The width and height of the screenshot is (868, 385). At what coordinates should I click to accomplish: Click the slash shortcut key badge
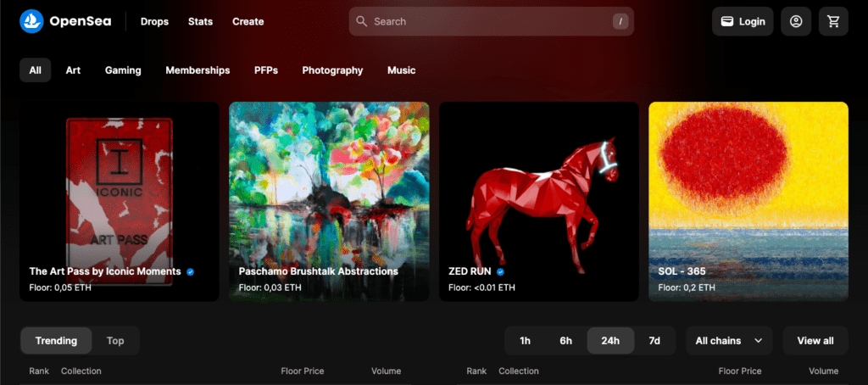pyautogui.click(x=620, y=21)
